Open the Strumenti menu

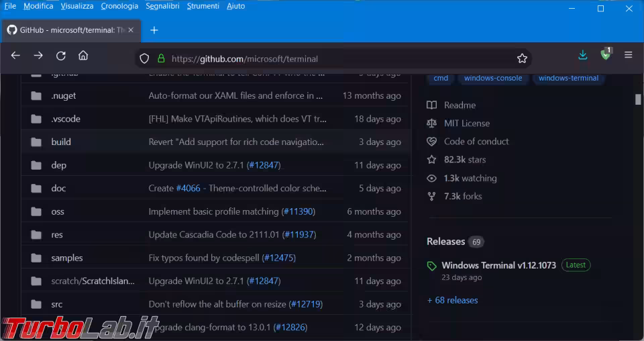pos(203,6)
